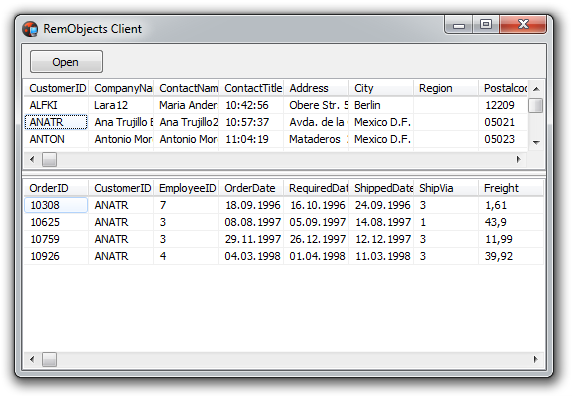This screenshot has height=396, width=572.
Task: Click the OrderID column header
Action: pos(56,188)
